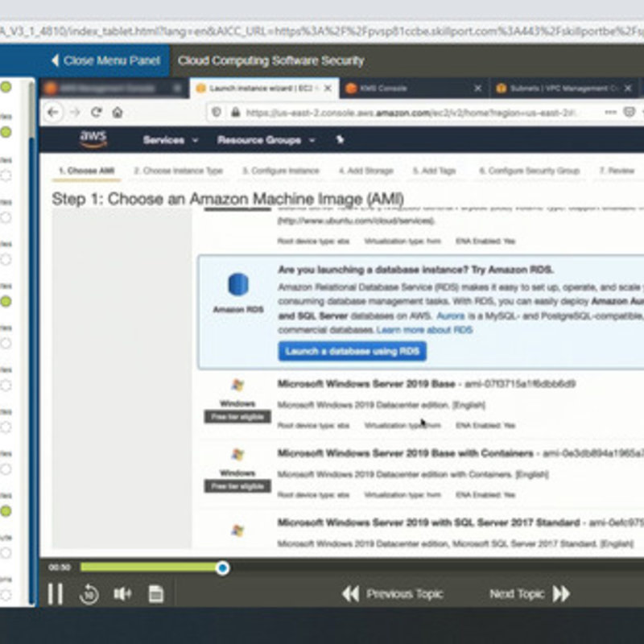Select step 7 Review
This screenshot has width=644, height=644.
click(617, 171)
